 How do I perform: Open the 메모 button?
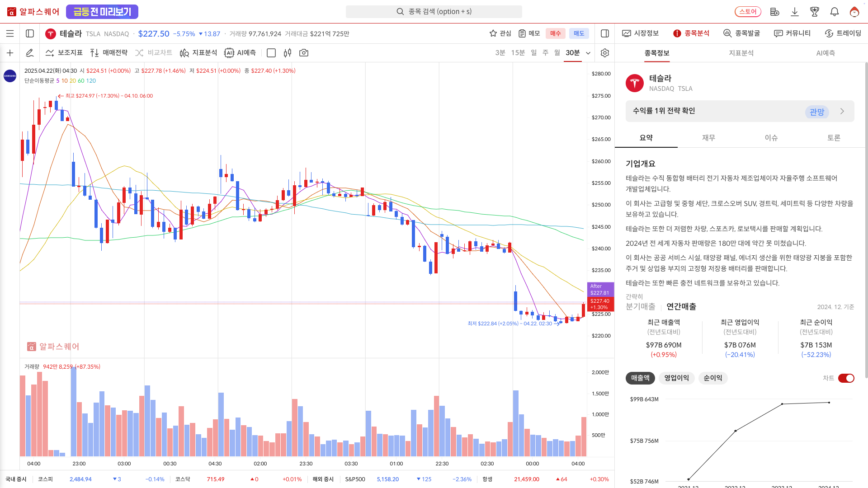point(529,33)
